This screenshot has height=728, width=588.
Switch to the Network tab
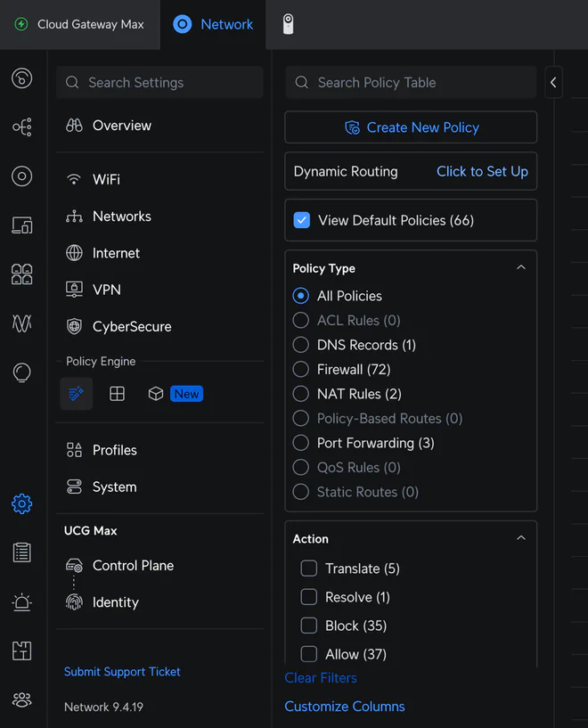pos(213,24)
